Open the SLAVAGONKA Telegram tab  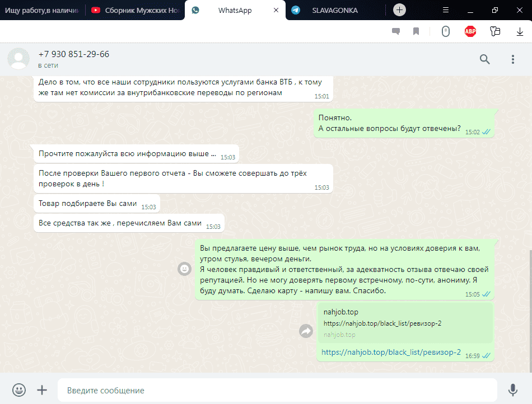[x=335, y=10]
